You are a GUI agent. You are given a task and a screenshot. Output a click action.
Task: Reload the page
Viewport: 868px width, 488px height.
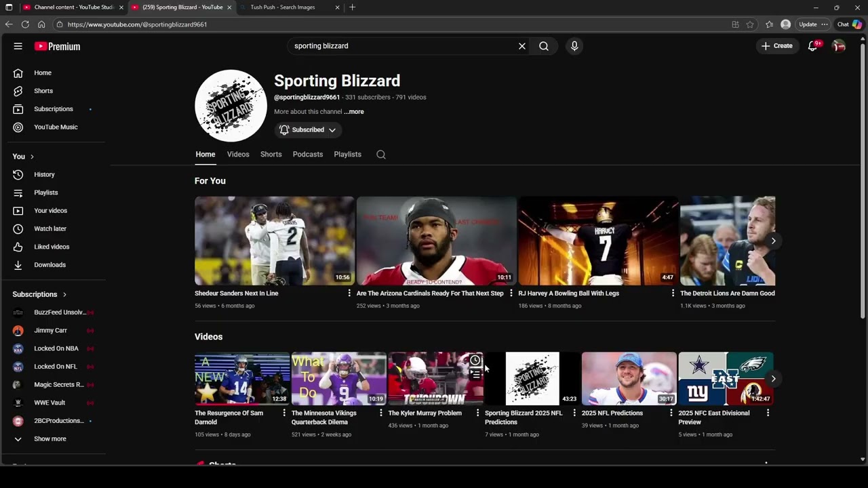25,24
